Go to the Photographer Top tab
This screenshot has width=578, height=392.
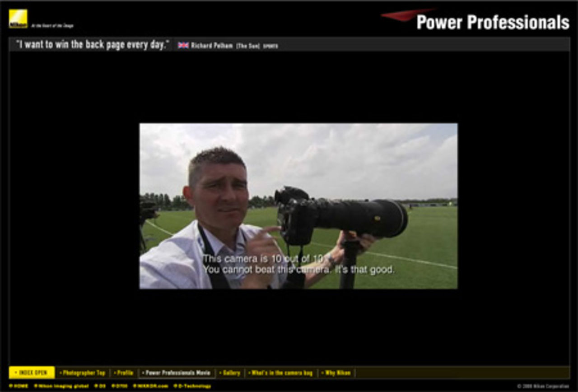click(83, 373)
